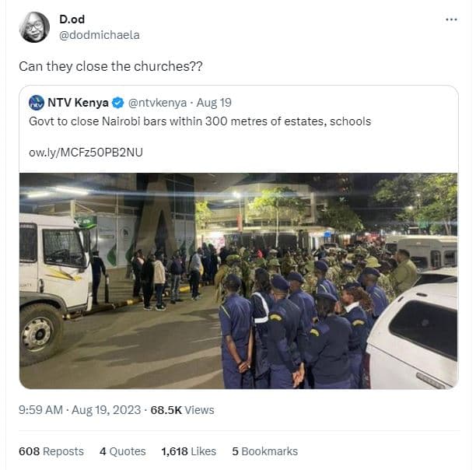
Task: Open the ow.ly/MCFz50PB2NU link
Action: 86,151
